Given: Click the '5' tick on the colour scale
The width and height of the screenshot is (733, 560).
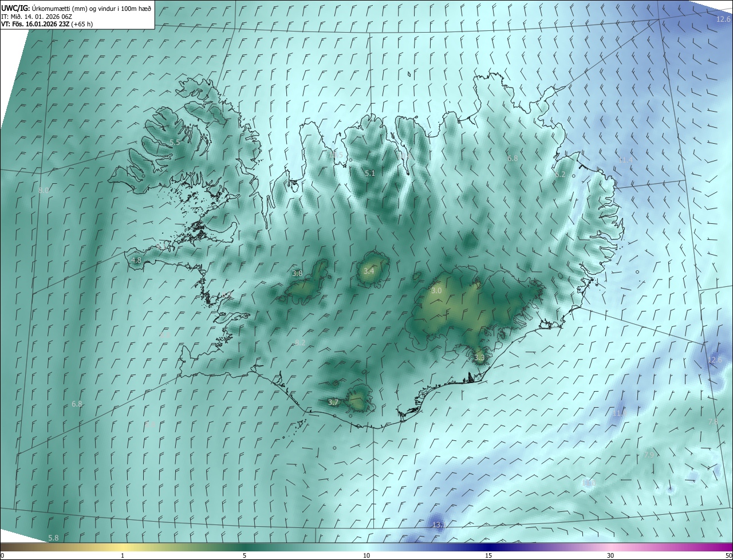Looking at the screenshot, I should coord(245,555).
